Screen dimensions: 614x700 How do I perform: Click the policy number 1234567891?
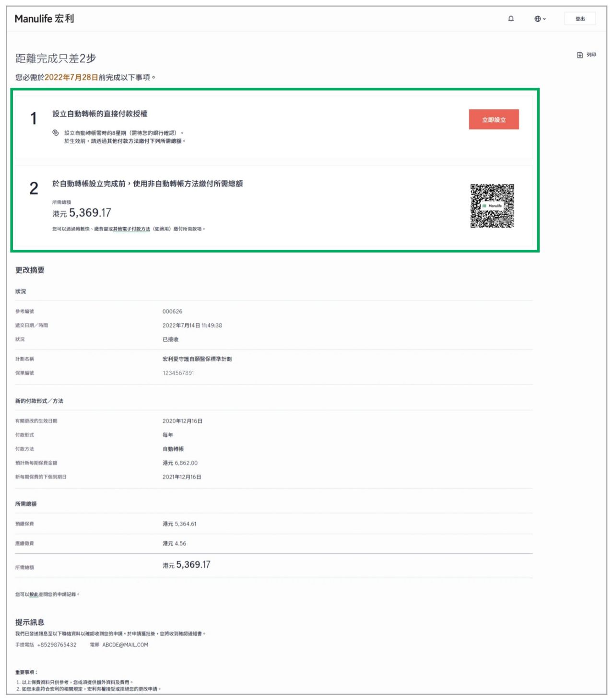coord(178,373)
